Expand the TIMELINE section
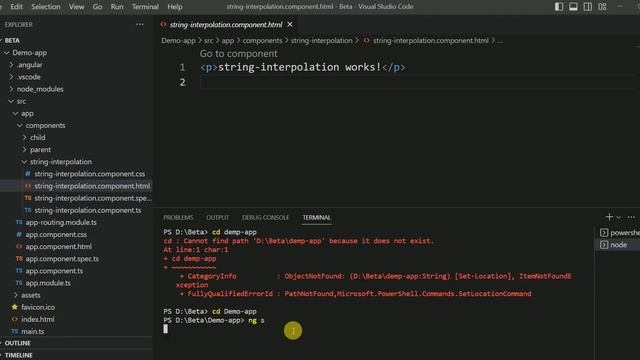This screenshot has width=640, height=360. tap(17, 355)
